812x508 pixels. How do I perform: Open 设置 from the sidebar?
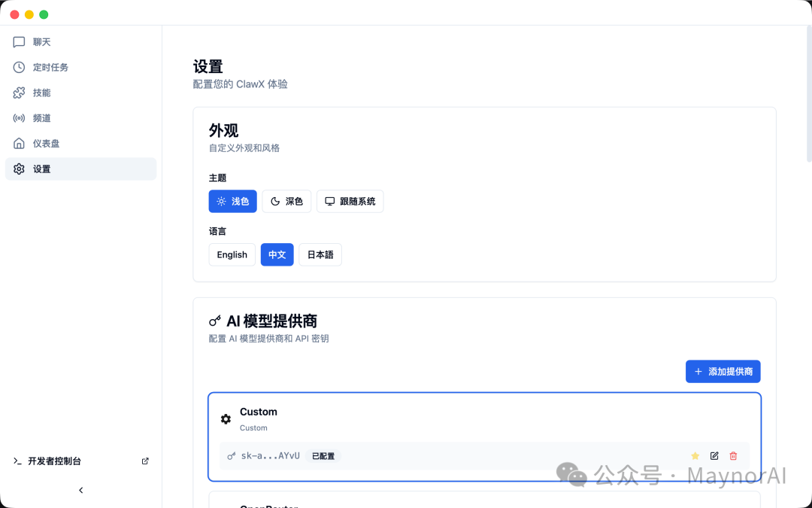click(41, 169)
